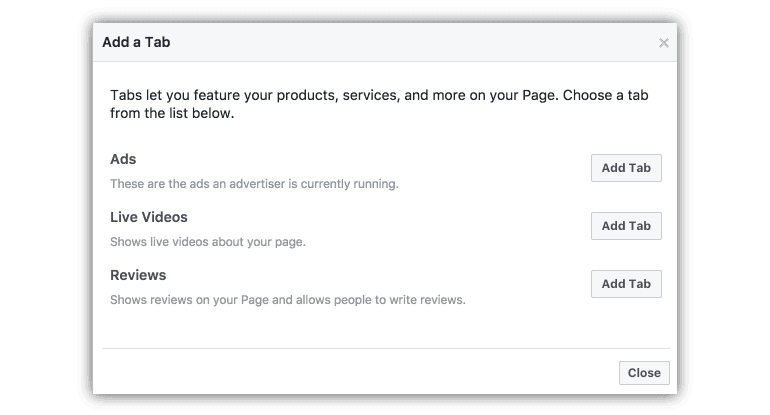Select the Ads heading
The height and width of the screenshot is (415, 770).
point(123,159)
